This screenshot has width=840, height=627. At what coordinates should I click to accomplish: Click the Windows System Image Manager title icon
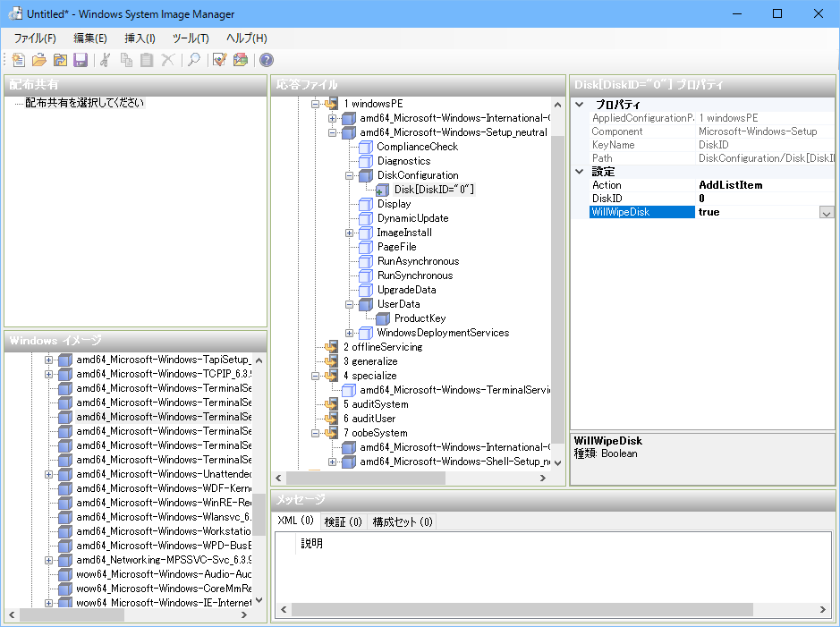pos(15,14)
